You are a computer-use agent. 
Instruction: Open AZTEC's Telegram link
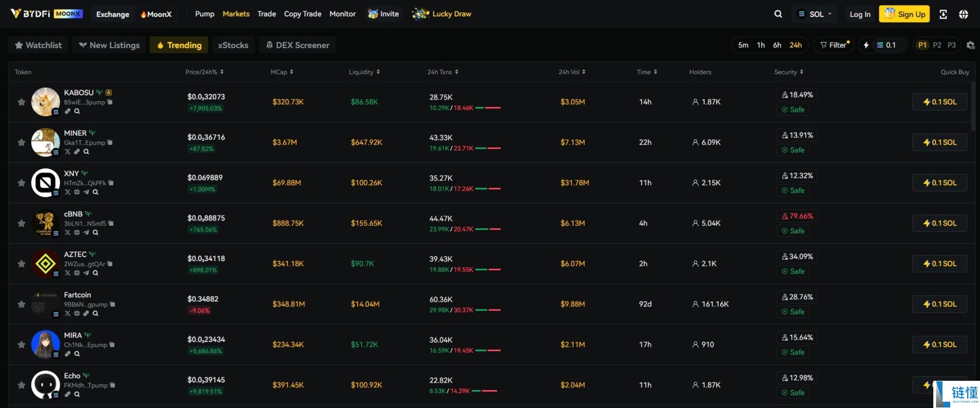(x=86, y=273)
